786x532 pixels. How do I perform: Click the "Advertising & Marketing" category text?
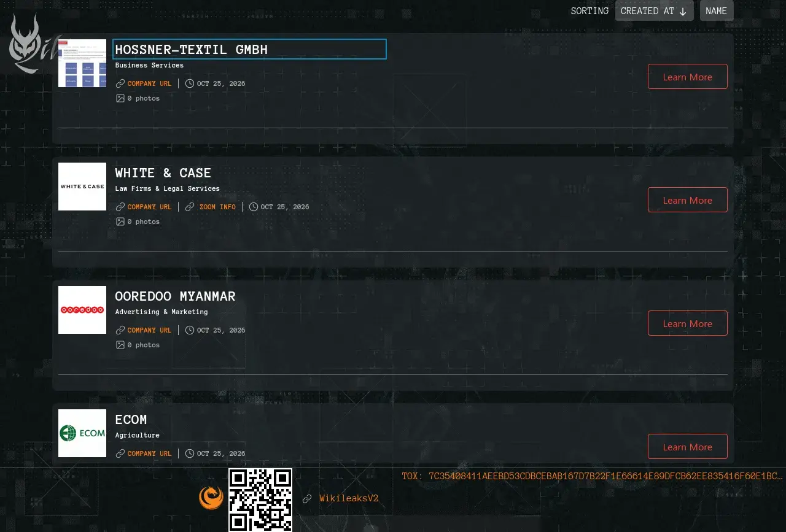point(161,312)
